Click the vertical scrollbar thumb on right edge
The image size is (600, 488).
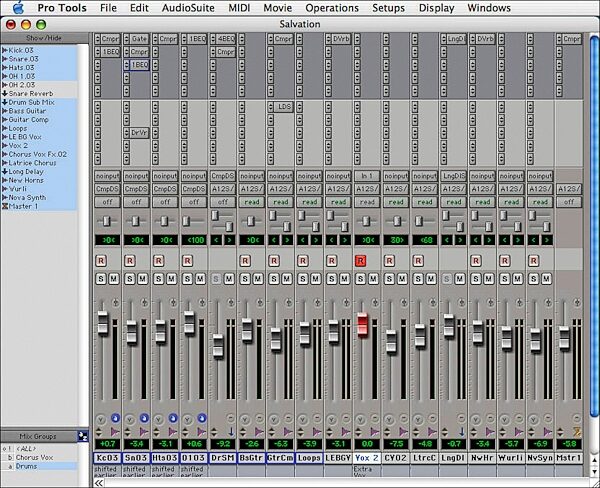[x=594, y=227]
